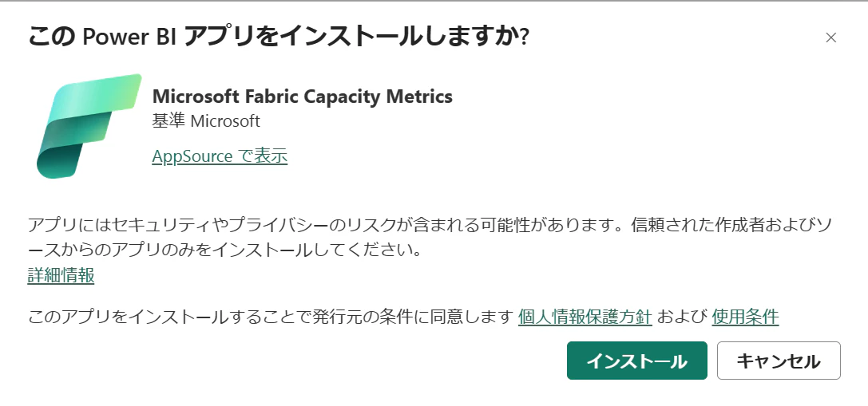868x406 pixels.
Task: Click the word Microsoft after 基準
Action: click(225, 121)
